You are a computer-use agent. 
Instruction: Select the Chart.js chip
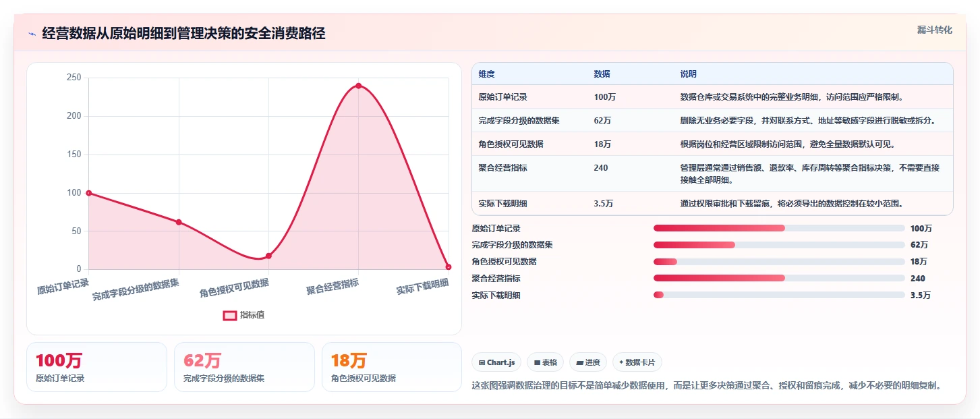pos(496,362)
